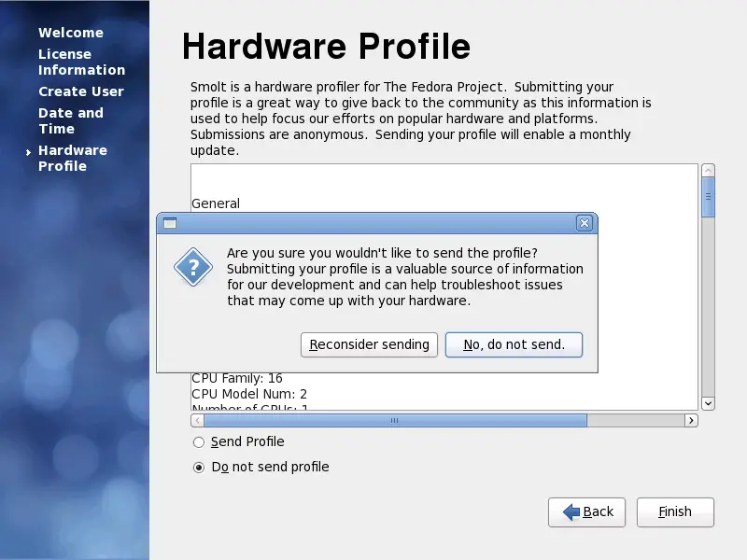
Task: Click the up arrow of vertical scrollbar
Action: click(x=708, y=171)
